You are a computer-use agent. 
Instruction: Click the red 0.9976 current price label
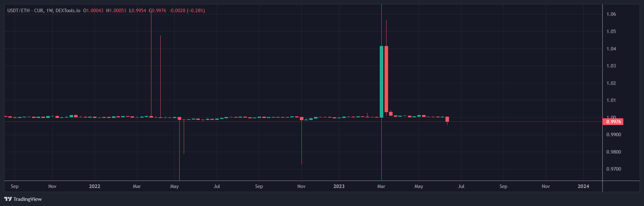click(x=613, y=122)
